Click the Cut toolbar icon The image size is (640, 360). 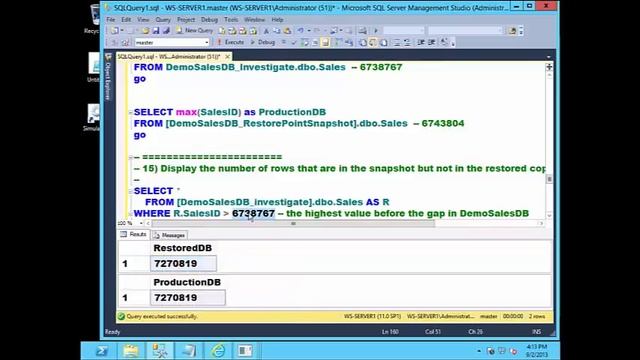pos(266,31)
